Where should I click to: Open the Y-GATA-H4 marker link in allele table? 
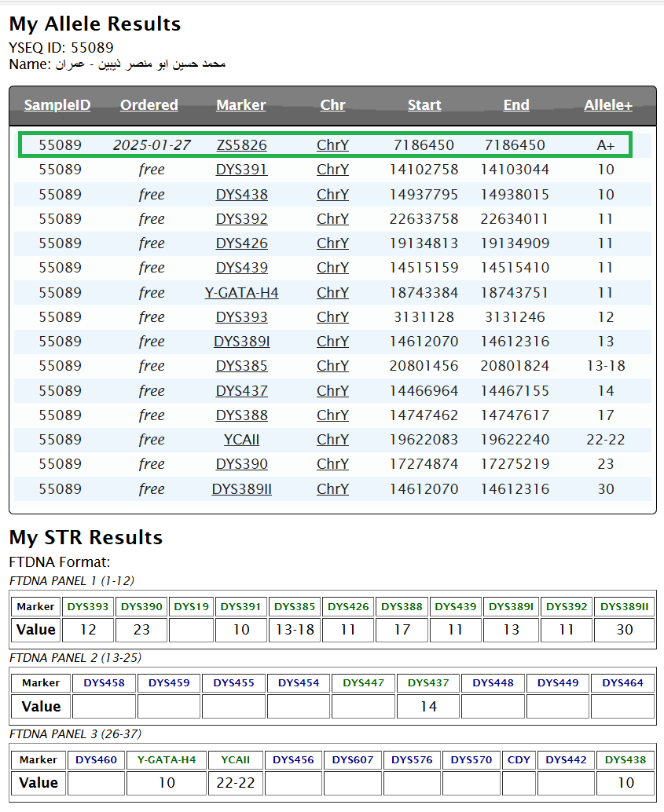241,293
